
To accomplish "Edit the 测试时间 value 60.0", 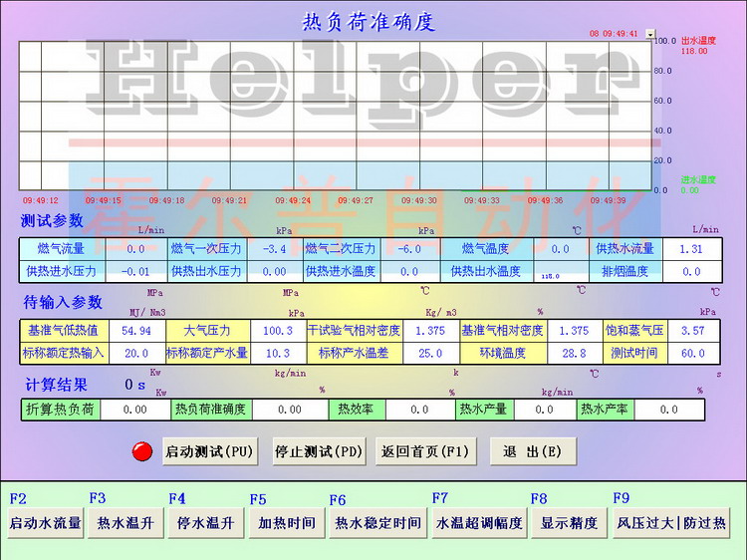I will [x=693, y=353].
